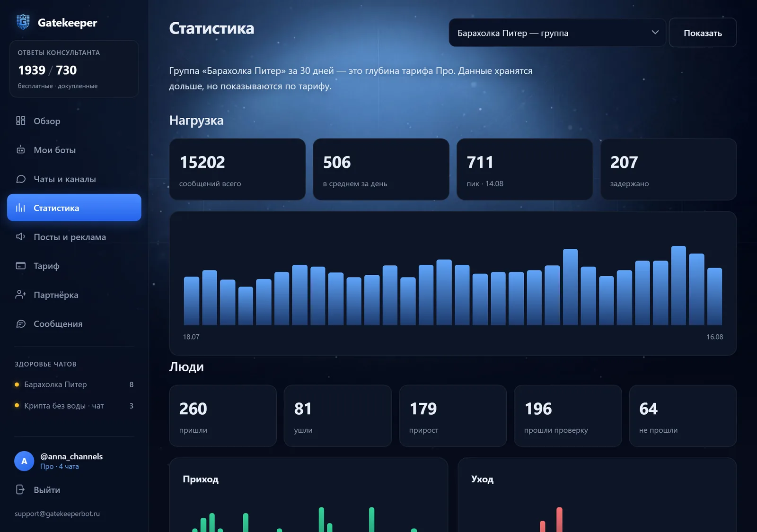Open the Обзор menu item
The image size is (757, 532).
[74, 121]
